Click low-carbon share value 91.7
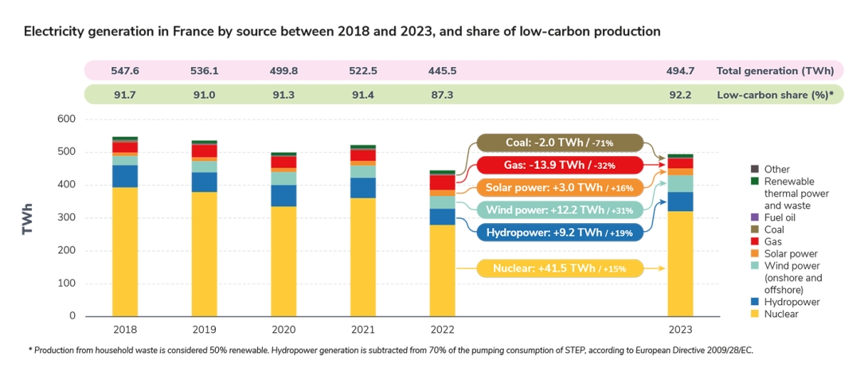 (x=125, y=95)
